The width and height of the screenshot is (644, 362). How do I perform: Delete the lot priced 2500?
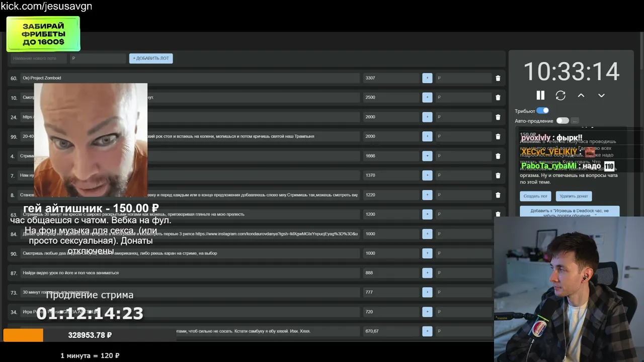tap(498, 98)
